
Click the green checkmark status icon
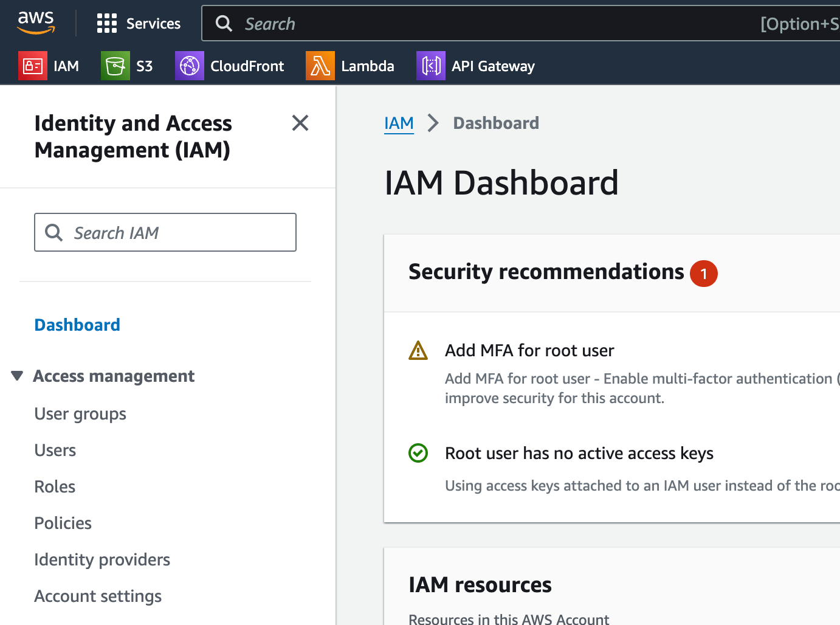tap(418, 453)
